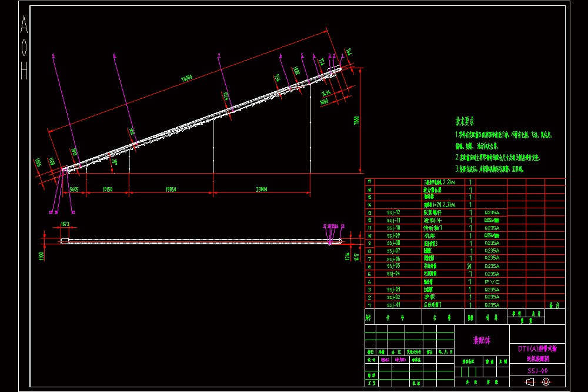Image resolution: width=588 pixels, height=392 pixels.
Task: Select part code ssj-05 cell
Action: (x=393, y=266)
